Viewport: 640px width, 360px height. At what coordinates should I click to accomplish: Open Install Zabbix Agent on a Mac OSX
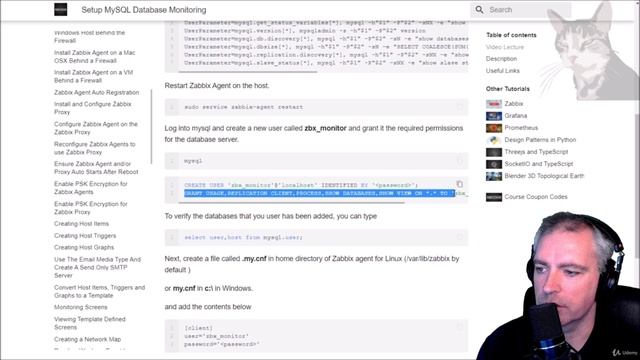(x=95, y=57)
